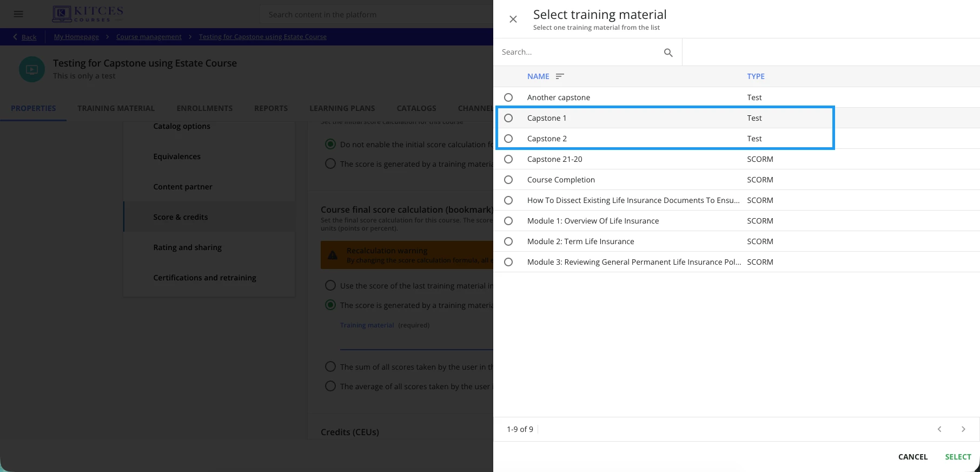Viewport: 980px width, 472px height.
Task: Go to next page of results
Action: [x=963, y=429]
